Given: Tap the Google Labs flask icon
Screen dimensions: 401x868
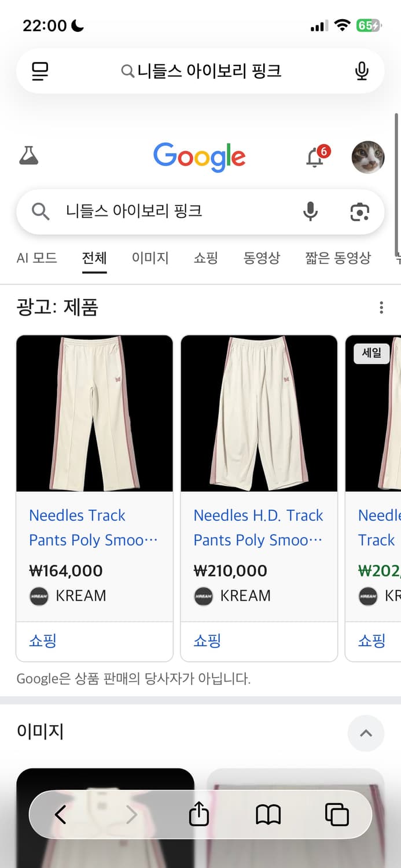Looking at the screenshot, I should (29, 156).
